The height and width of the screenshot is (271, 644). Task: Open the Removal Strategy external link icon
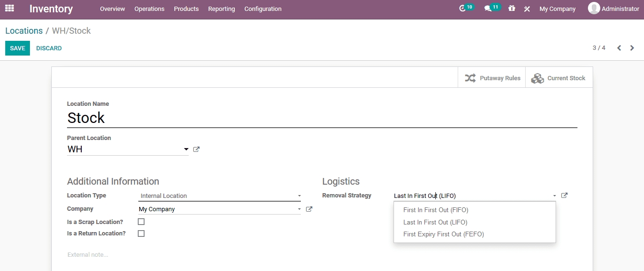pos(564,196)
